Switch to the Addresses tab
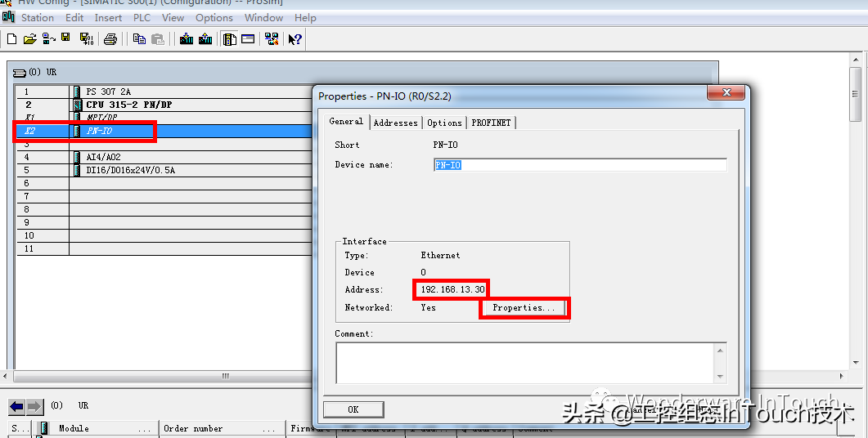This screenshot has height=438, width=868. (x=395, y=123)
